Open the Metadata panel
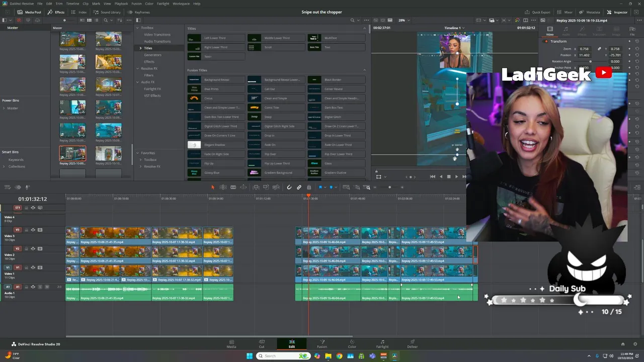This screenshot has height=362, width=644. pos(589,12)
